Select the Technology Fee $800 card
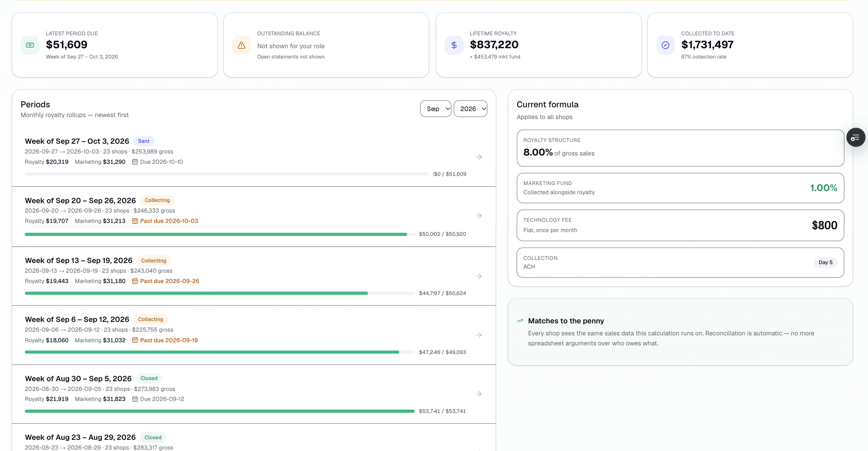This screenshot has width=868, height=451. [x=680, y=225]
